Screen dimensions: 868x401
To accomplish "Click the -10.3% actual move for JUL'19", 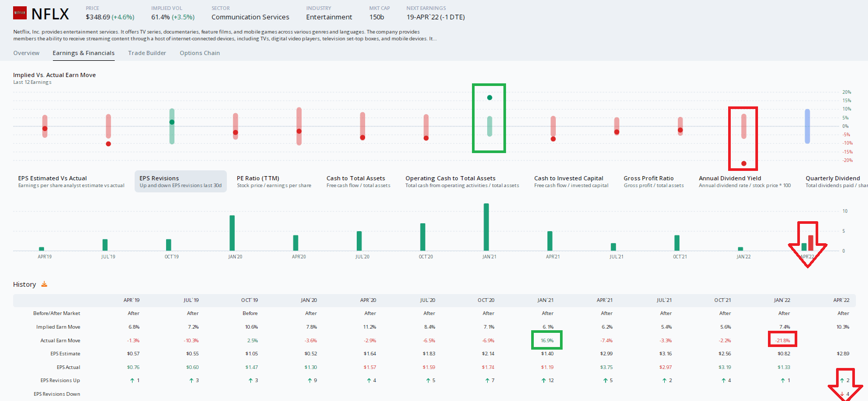I will [191, 341].
